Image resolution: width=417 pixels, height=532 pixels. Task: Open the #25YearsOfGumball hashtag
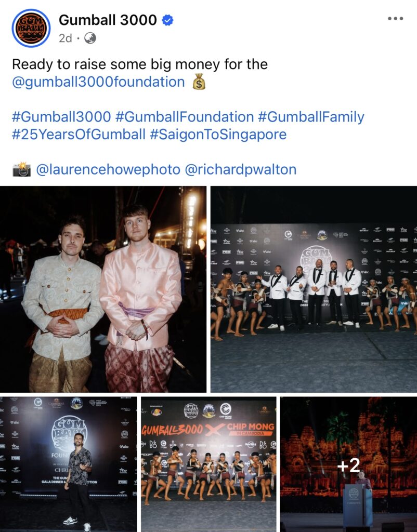pyautogui.click(x=79, y=135)
